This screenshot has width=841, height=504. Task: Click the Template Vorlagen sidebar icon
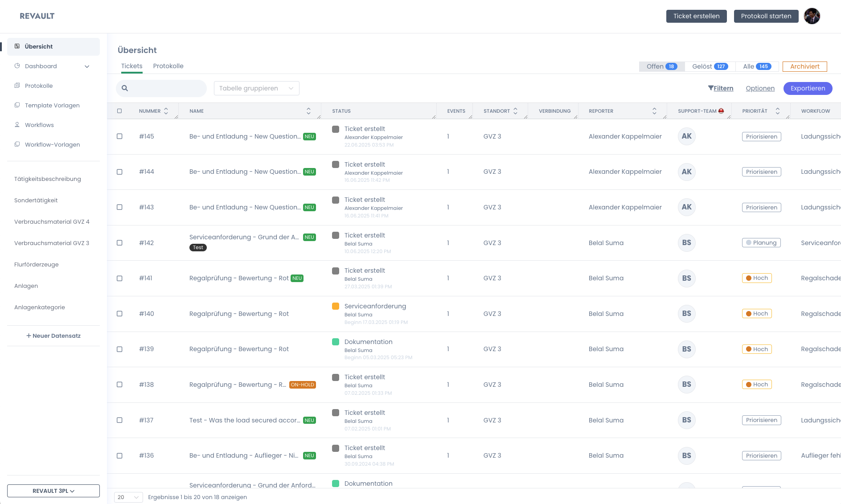point(17,105)
